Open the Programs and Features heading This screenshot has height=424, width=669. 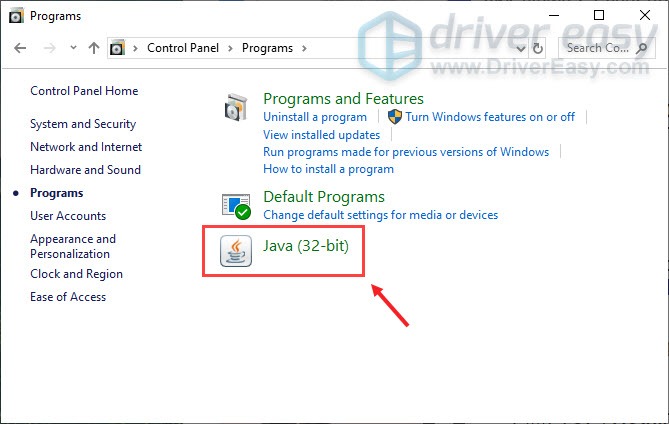343,99
